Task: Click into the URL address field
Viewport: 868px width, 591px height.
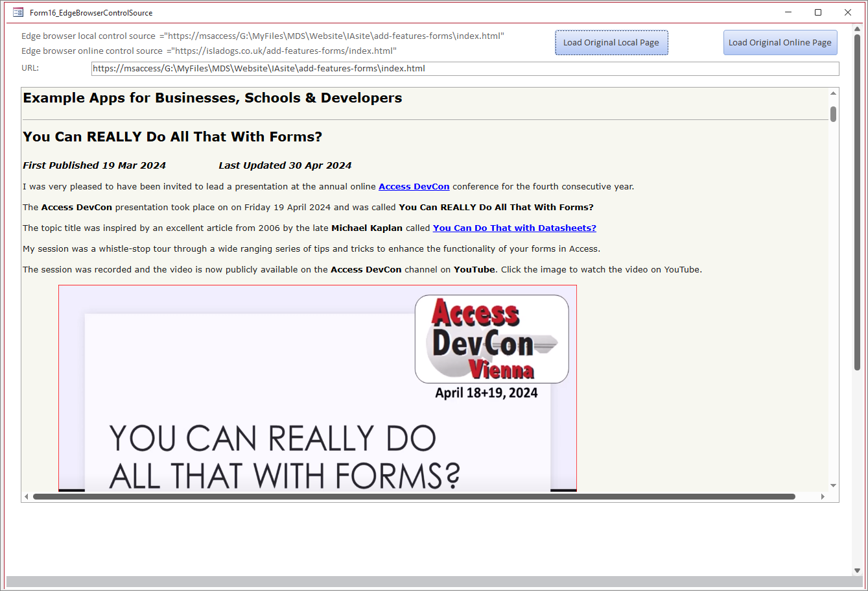Action: [x=465, y=69]
